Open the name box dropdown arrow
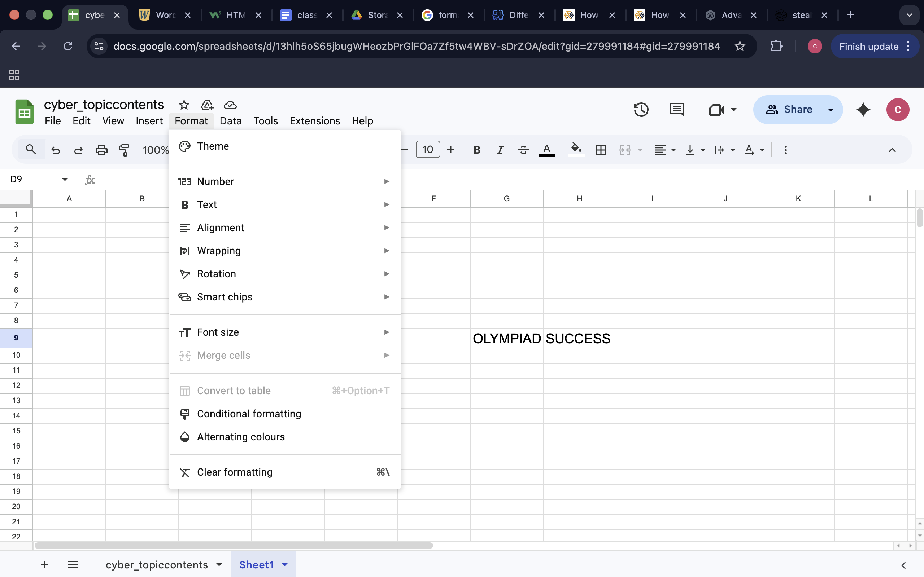The height and width of the screenshot is (577, 924). [64, 179]
